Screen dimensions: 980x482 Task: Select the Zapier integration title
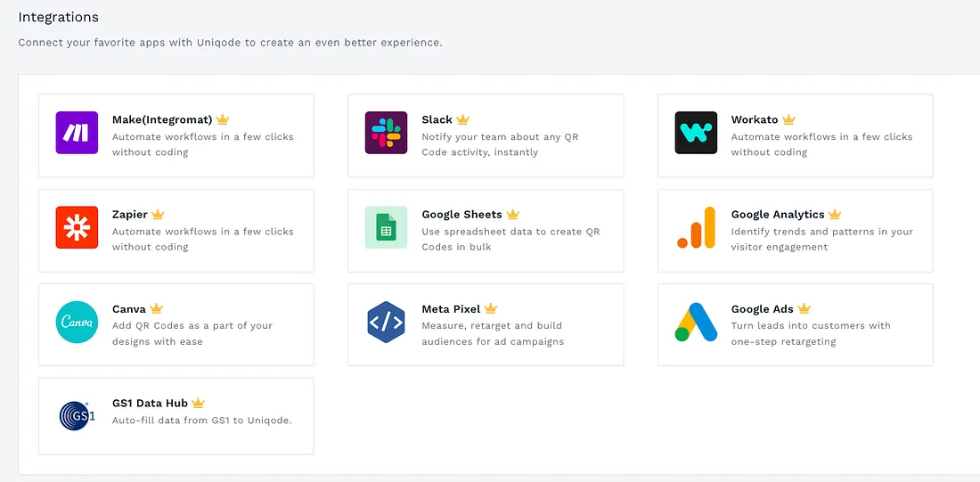pos(129,215)
